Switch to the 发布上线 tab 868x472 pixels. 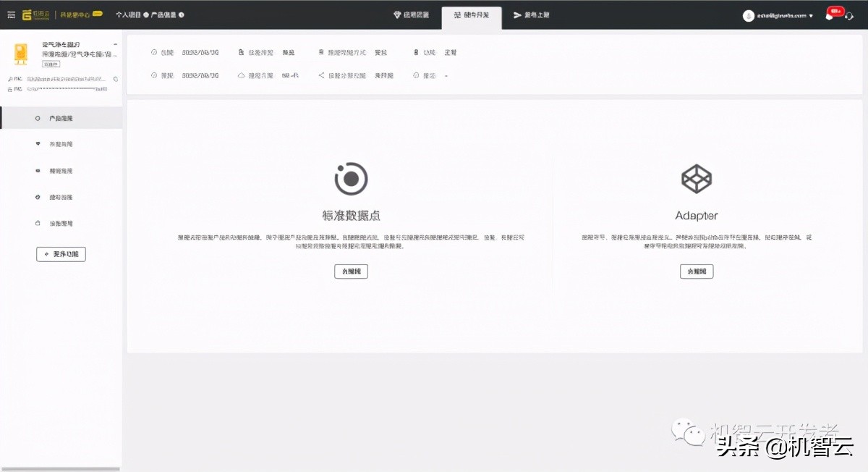click(532, 14)
